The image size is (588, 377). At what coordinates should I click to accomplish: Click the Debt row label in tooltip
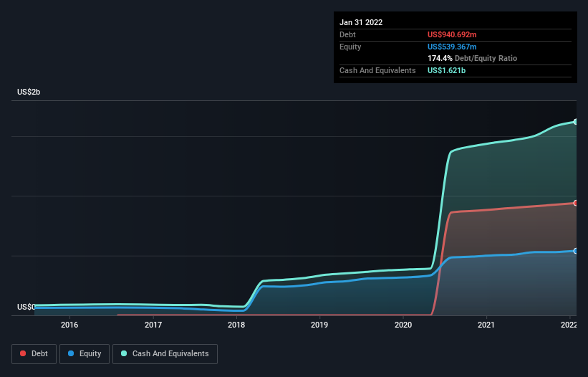coord(347,34)
